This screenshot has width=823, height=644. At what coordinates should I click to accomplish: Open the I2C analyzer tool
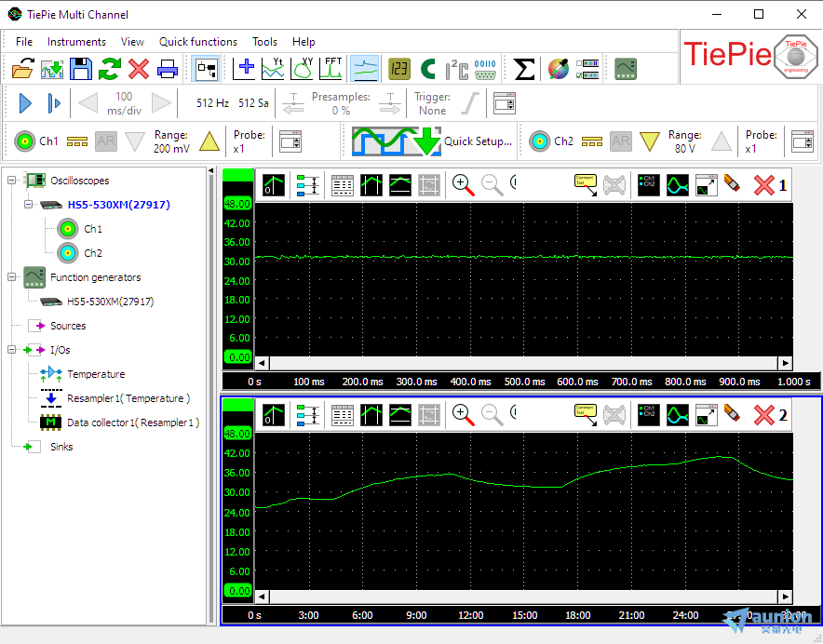[456, 69]
